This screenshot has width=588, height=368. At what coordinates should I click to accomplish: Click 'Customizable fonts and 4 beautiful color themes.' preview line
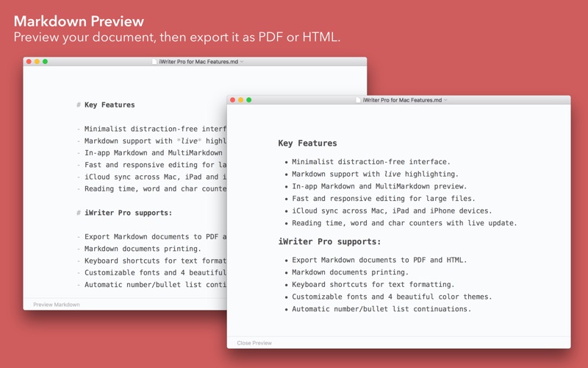[392, 297]
